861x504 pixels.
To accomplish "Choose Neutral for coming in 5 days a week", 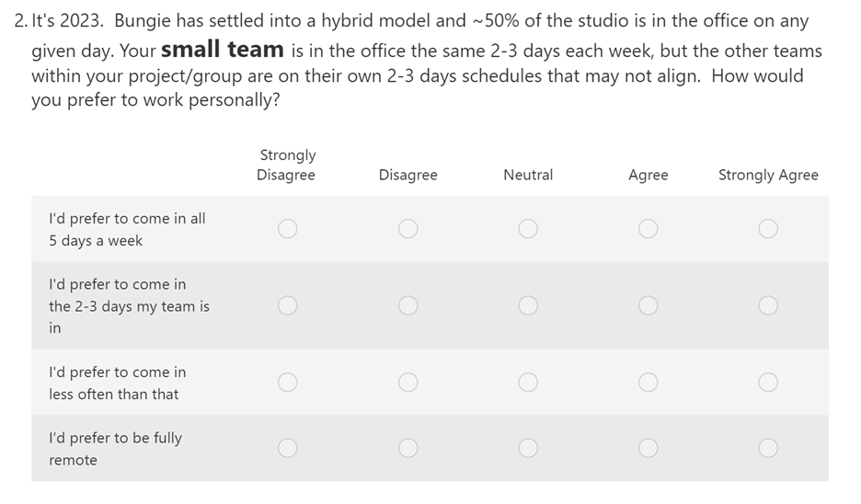I will pyautogui.click(x=528, y=228).
